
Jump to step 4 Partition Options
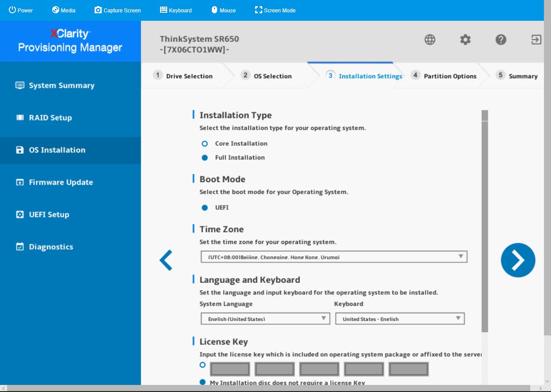[x=444, y=76]
